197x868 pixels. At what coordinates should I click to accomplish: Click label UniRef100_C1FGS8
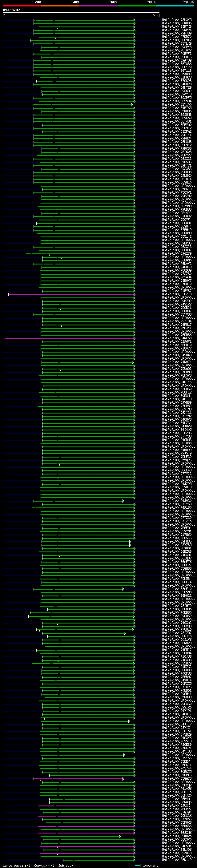(x=177, y=78)
